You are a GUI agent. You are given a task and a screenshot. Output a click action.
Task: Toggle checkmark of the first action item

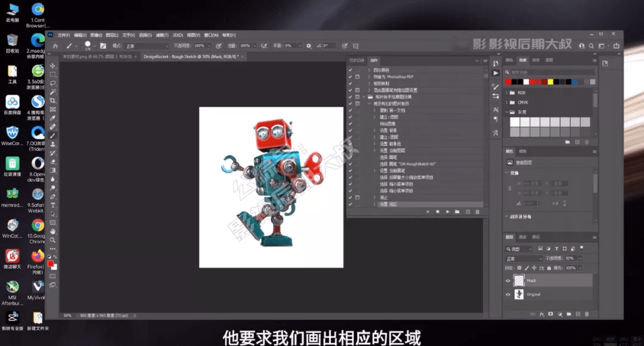tap(351, 70)
